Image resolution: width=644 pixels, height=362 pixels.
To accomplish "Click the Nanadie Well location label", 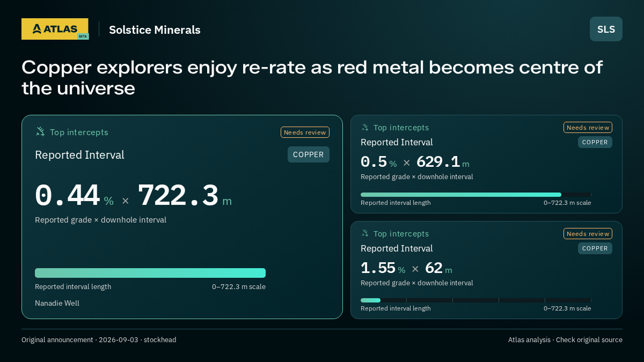I will click(x=57, y=303).
